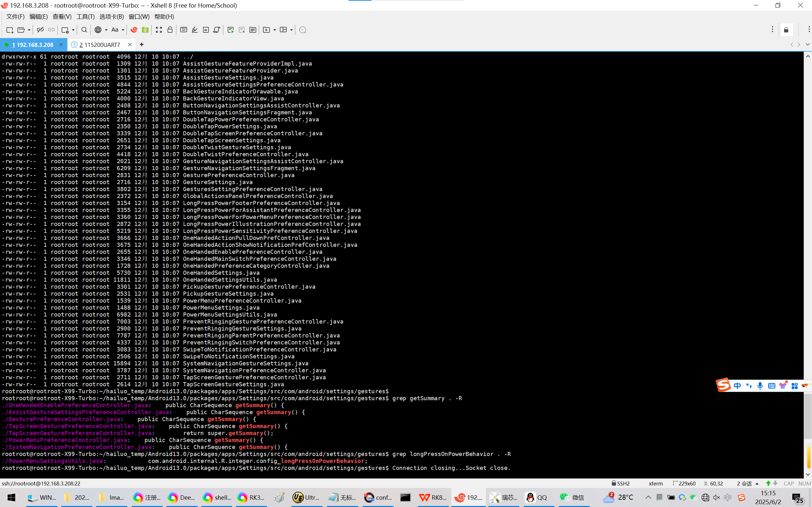Close the 1 192.168.3.208 tab

point(61,44)
